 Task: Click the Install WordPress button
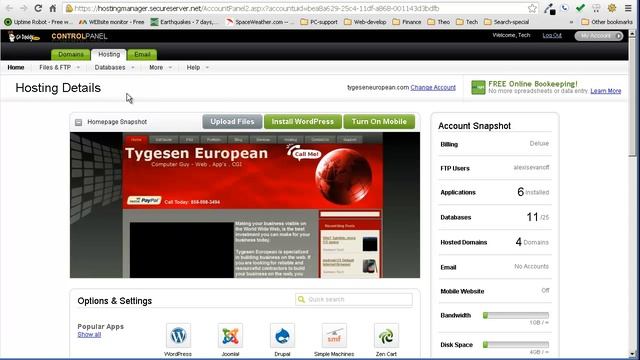pyautogui.click(x=302, y=122)
